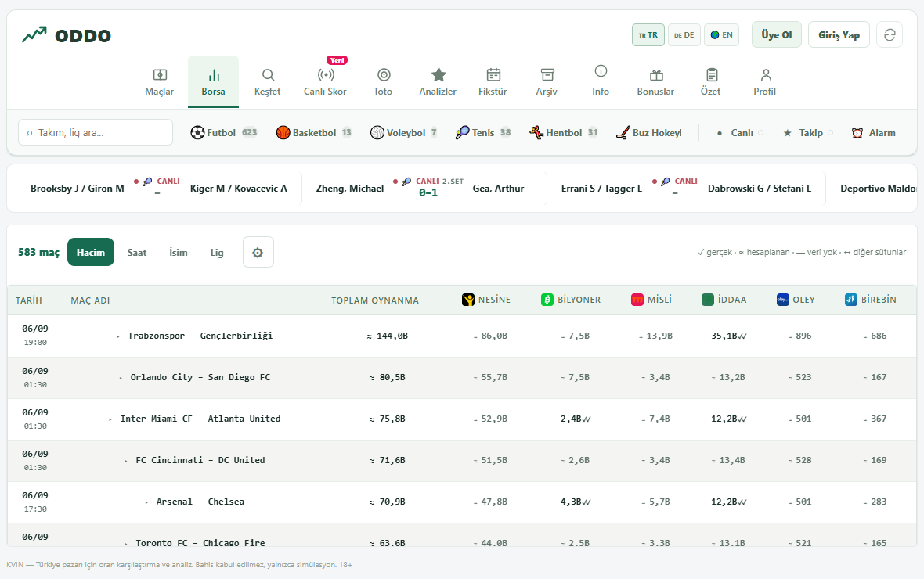Click the MİSLİ column header

[x=651, y=300]
